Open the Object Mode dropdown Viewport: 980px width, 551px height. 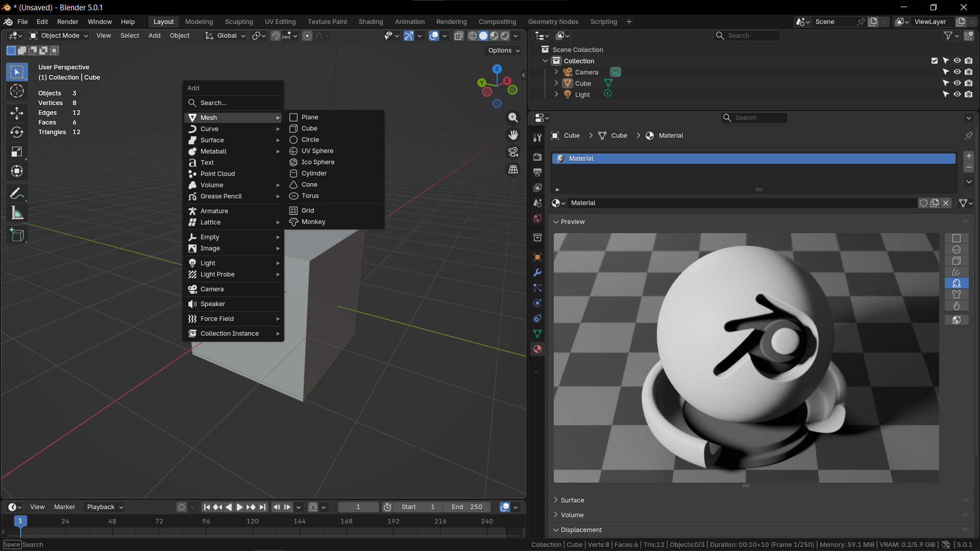[59, 36]
